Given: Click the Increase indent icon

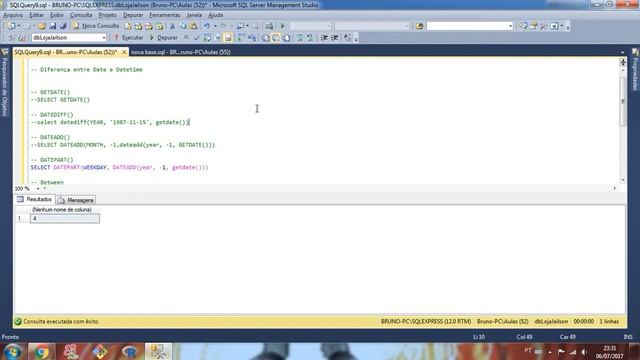Looking at the screenshot, I should click(x=335, y=38).
